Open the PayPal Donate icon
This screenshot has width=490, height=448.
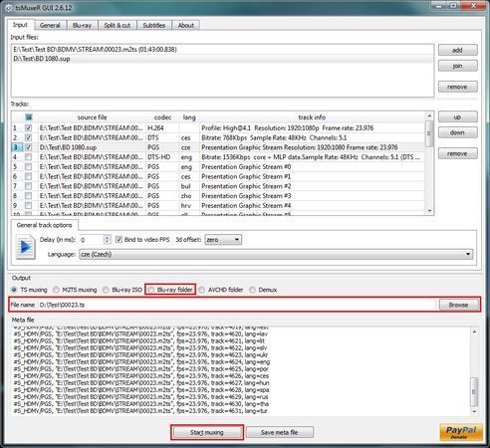[460, 432]
